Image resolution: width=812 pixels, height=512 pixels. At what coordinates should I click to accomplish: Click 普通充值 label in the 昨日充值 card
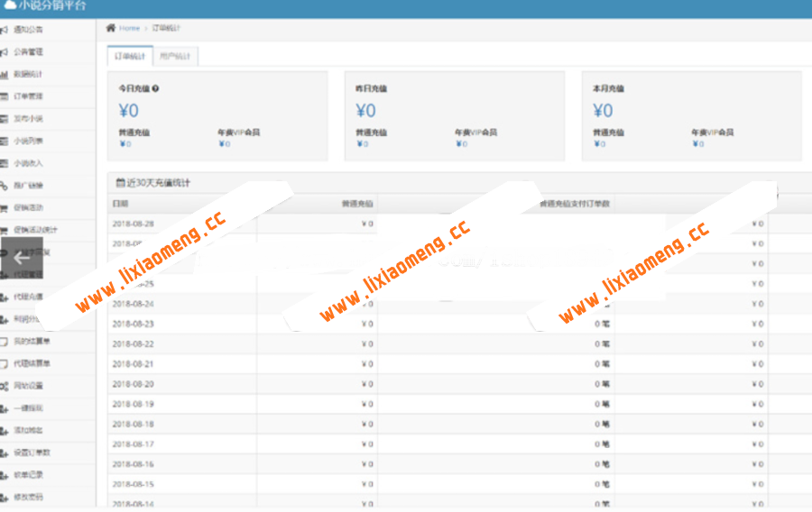pyautogui.click(x=372, y=133)
